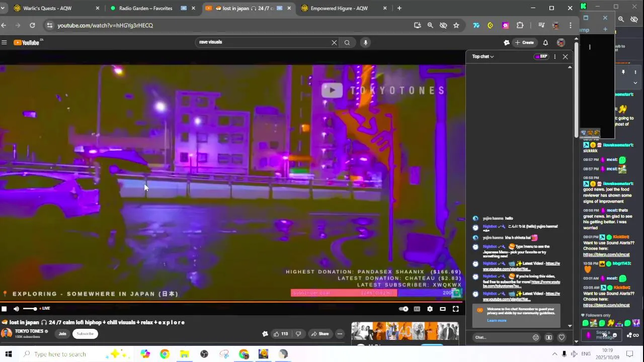
Task: Switch to theater mode
Action: [x=443, y=309]
